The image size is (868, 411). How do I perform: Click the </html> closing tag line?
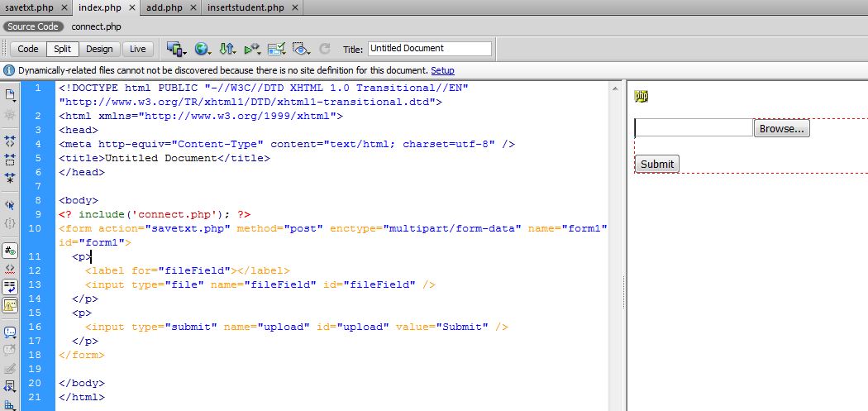pyautogui.click(x=81, y=397)
